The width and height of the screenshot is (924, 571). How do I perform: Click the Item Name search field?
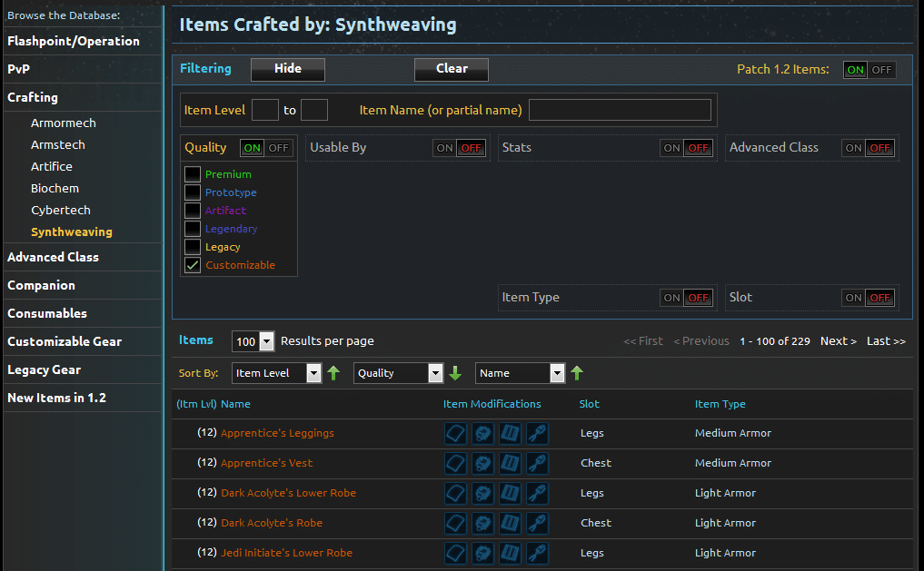620,110
